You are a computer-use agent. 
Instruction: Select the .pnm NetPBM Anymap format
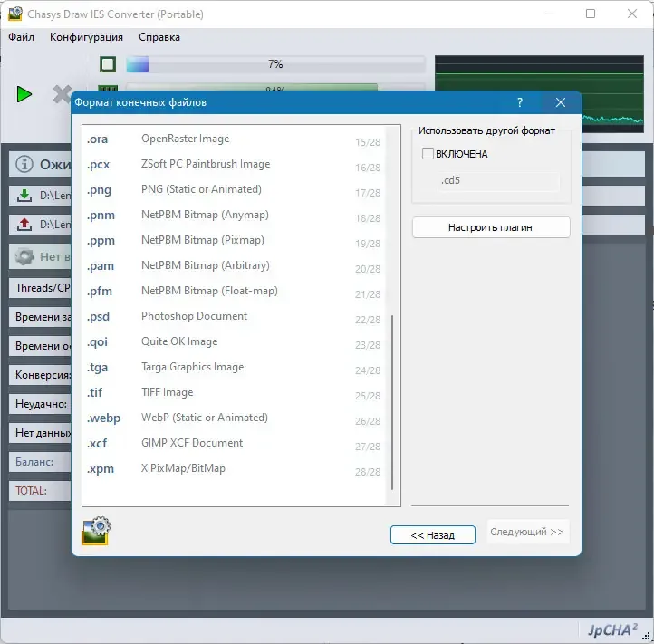pyautogui.click(x=234, y=216)
